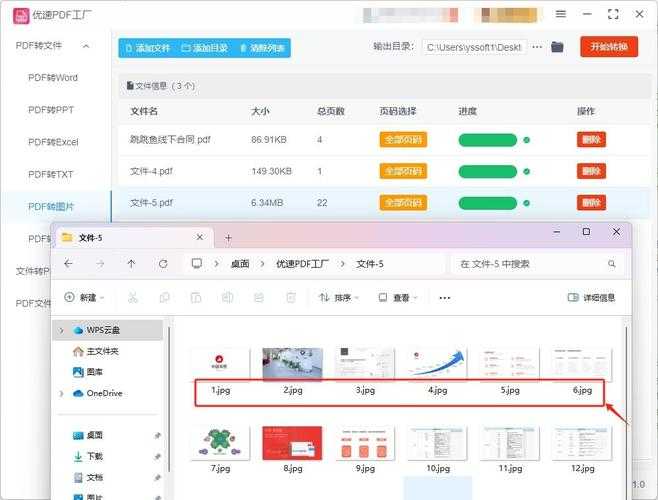The height and width of the screenshot is (500, 658).
Task: Click the progress bar of 文件-4.pdf
Action: (x=488, y=171)
